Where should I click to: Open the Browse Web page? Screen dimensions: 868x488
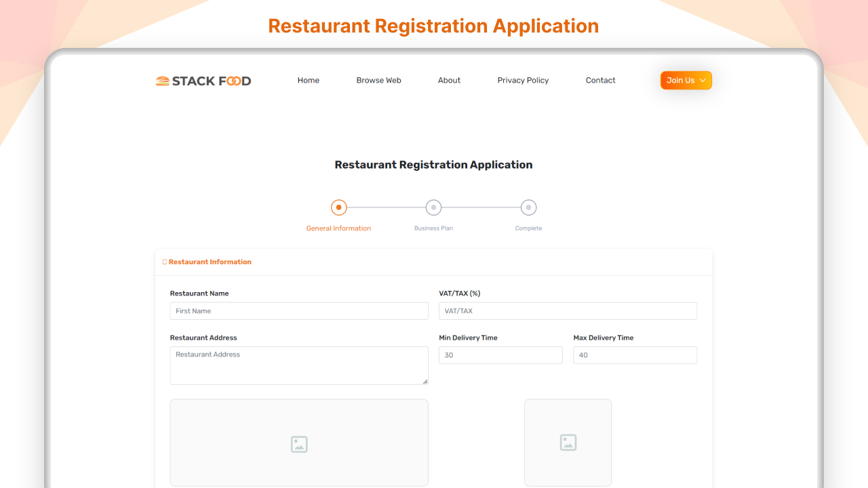pyautogui.click(x=378, y=80)
